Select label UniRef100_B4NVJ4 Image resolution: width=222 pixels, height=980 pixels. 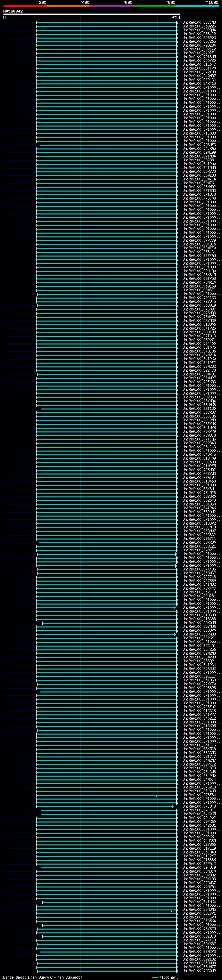tap(199, 355)
